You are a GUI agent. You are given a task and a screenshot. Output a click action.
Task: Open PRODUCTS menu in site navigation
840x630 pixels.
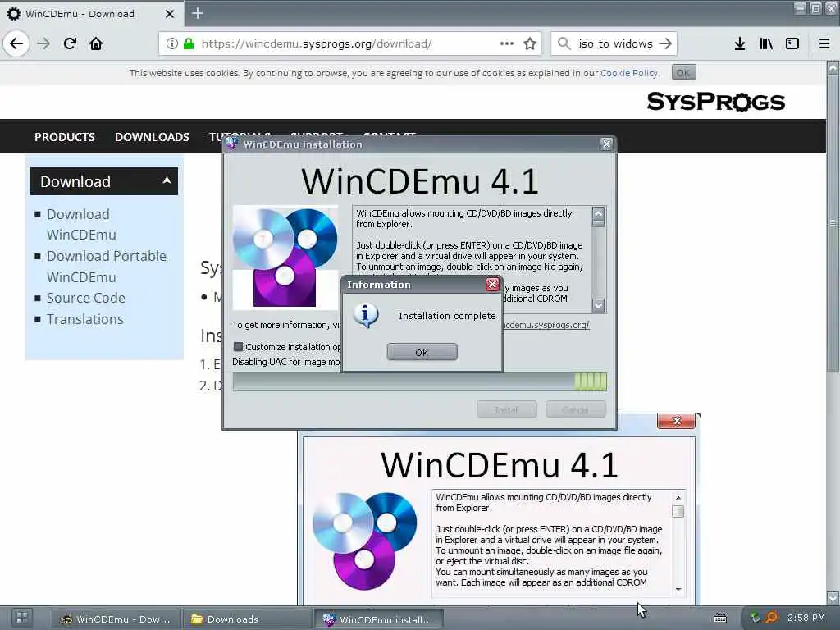[64, 137]
